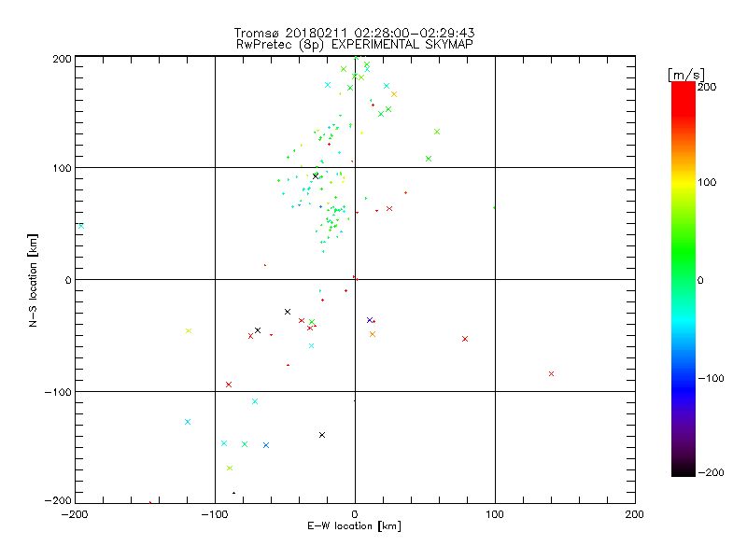The image size is (747, 560).
Task: Select the black X marker in the north echo cluster
Action: (316, 176)
